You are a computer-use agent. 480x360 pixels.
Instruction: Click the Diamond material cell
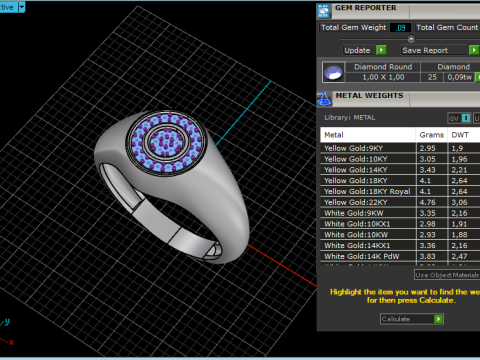click(x=453, y=67)
